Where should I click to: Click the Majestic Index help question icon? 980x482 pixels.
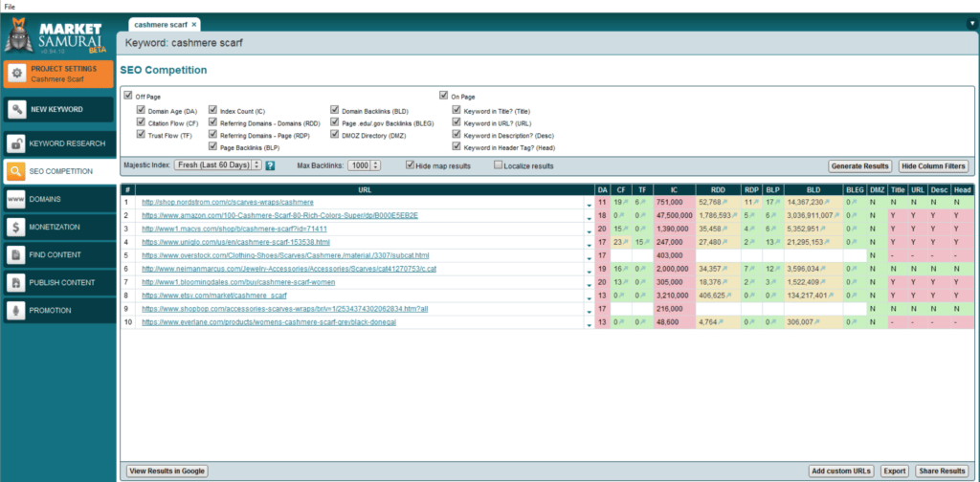(270, 166)
